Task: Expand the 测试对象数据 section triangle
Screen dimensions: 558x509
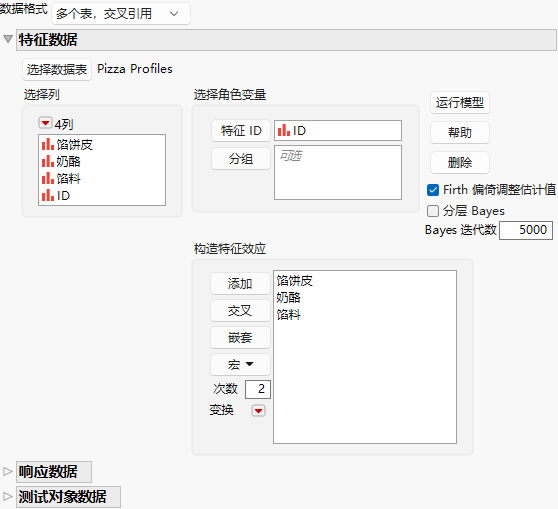Action: tap(7, 496)
